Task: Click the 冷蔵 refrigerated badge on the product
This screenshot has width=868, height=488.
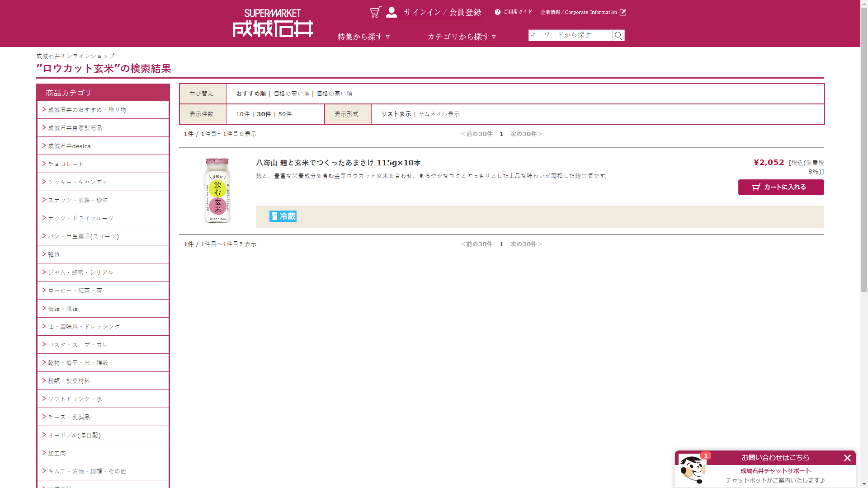Action: (x=283, y=216)
